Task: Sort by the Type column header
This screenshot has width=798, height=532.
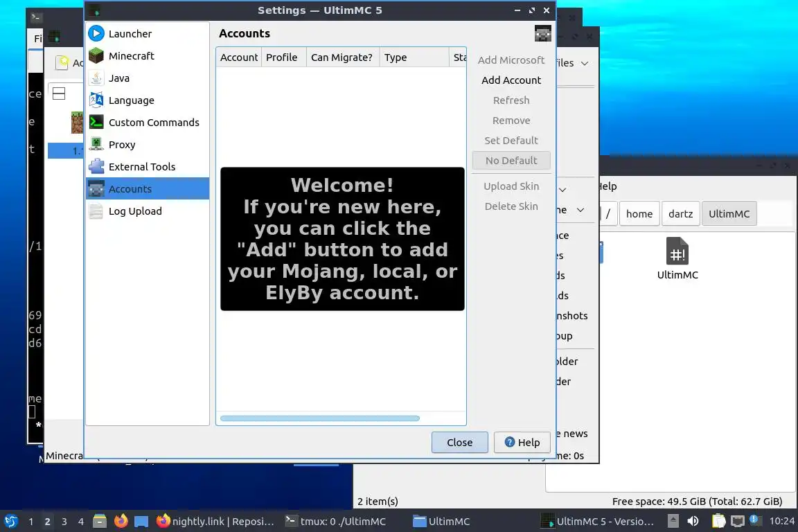Action: (x=414, y=57)
